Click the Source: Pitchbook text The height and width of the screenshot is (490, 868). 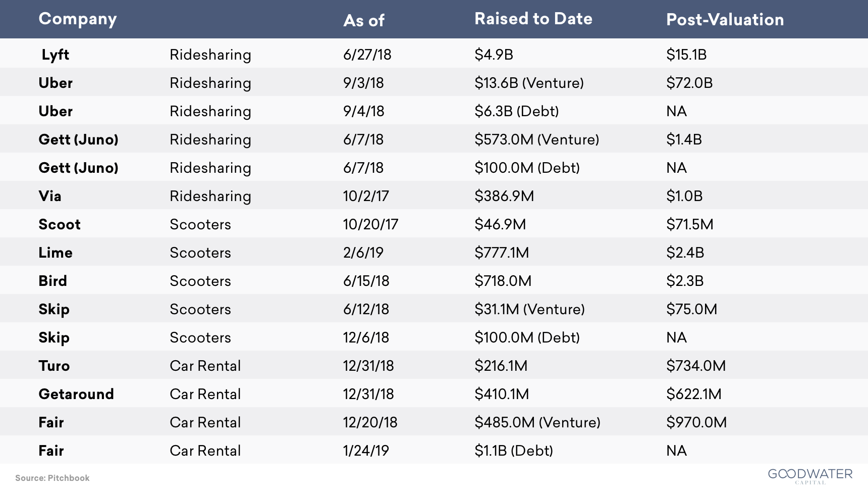(52, 478)
